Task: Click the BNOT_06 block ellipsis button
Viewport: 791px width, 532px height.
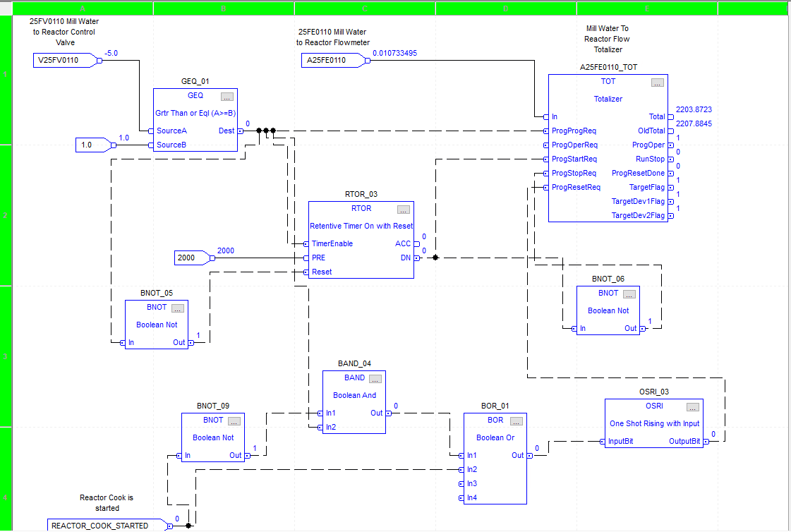Action: 629,294
